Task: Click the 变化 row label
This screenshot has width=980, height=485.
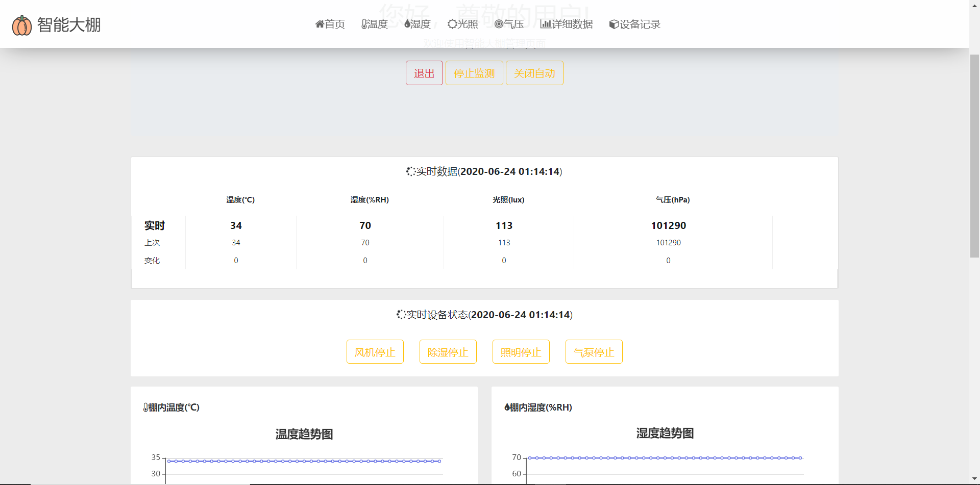Action: 152,261
